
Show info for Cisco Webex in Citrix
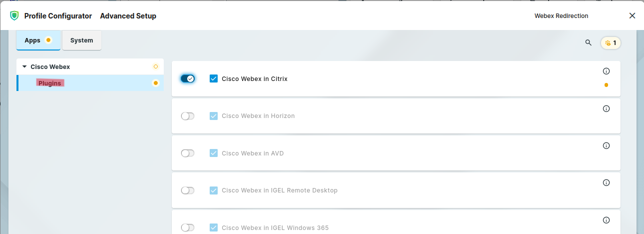click(x=607, y=71)
